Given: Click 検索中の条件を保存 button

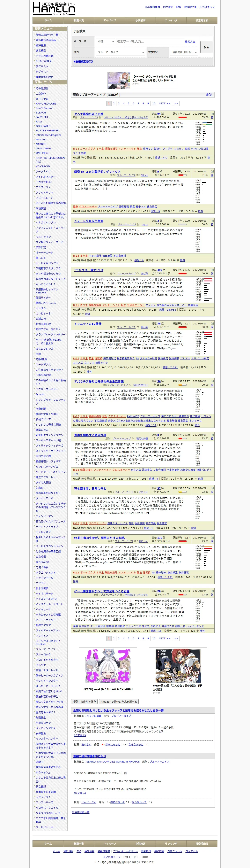Looking at the screenshot, I should [84, 701].
